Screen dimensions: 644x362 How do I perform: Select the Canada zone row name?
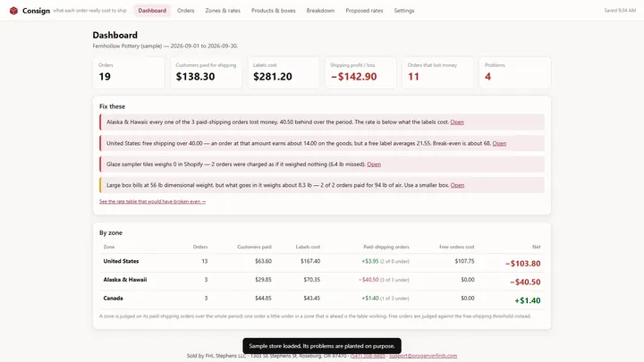point(113,298)
